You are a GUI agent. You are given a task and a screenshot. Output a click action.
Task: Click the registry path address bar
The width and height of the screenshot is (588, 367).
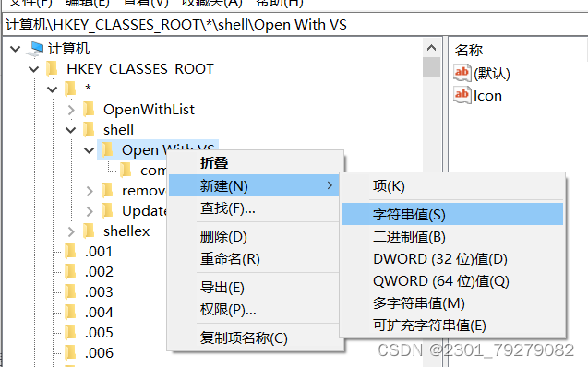(x=295, y=25)
